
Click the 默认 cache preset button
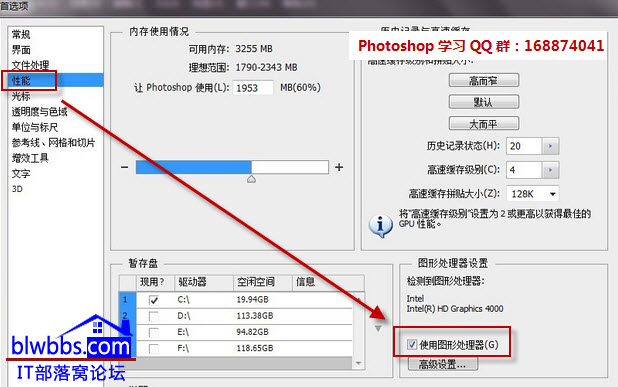click(484, 102)
